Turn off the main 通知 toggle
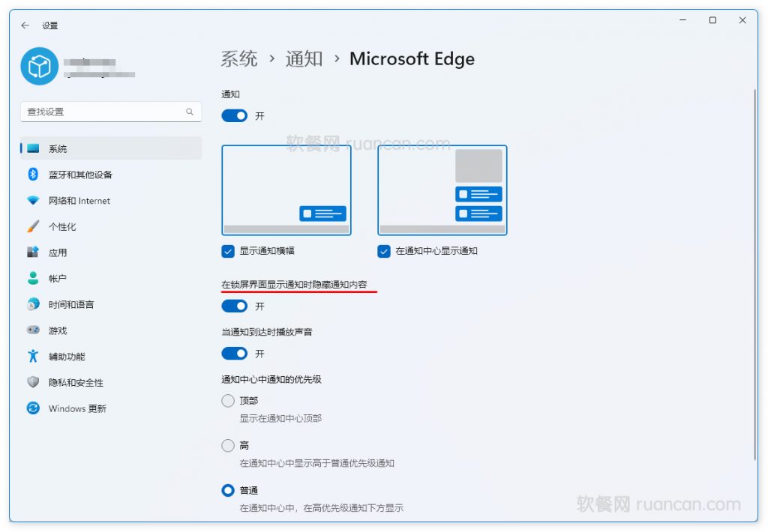 pyautogui.click(x=235, y=116)
